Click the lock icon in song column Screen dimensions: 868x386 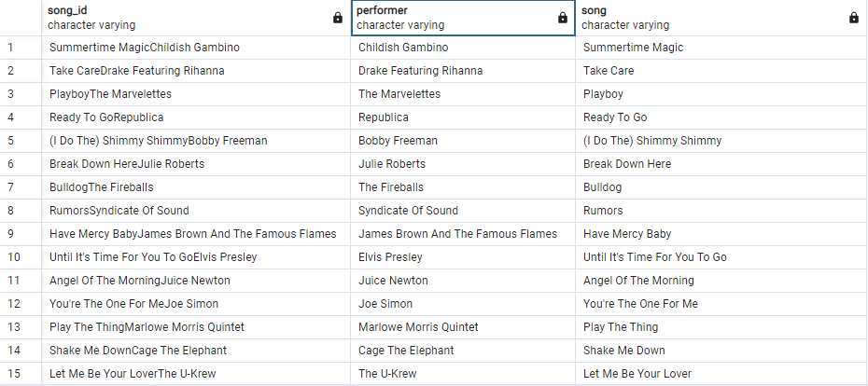pyautogui.click(x=854, y=18)
